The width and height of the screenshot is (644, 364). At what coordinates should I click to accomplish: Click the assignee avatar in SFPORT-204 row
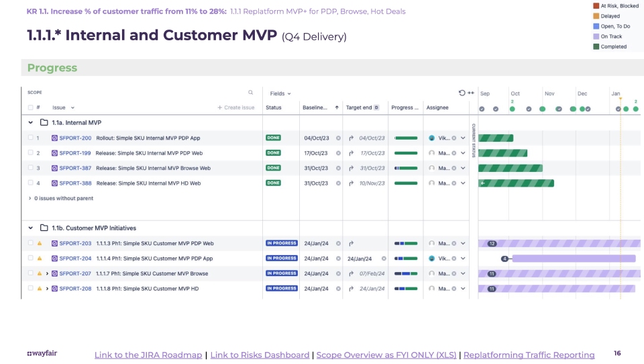coord(431,259)
